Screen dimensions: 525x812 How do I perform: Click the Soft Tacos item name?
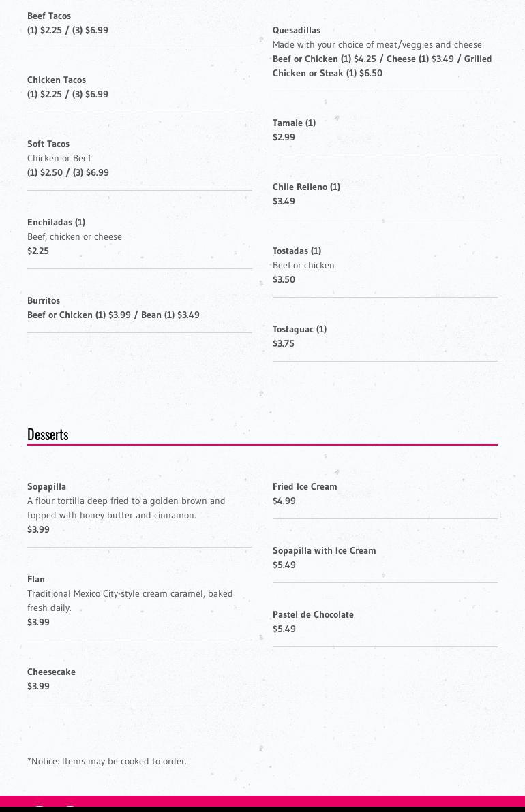(48, 144)
